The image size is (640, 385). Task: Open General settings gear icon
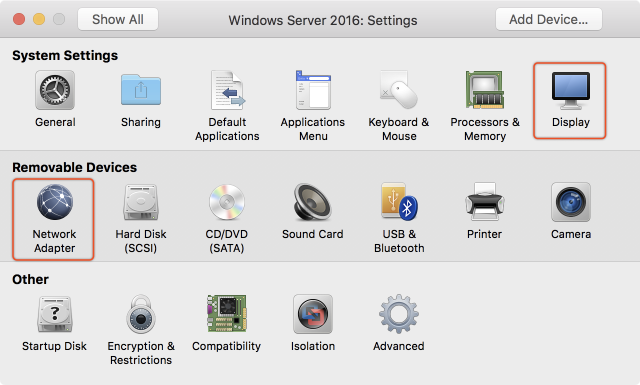point(55,90)
